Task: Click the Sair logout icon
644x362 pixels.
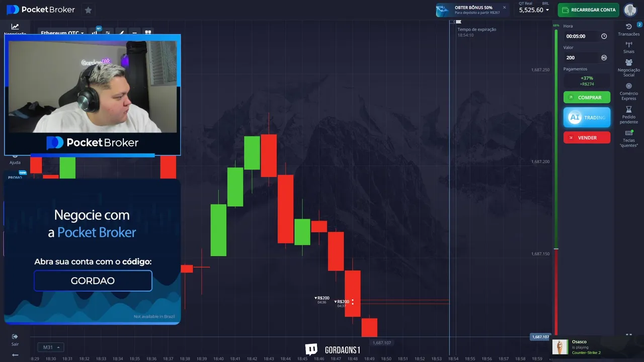Action: click(x=15, y=339)
